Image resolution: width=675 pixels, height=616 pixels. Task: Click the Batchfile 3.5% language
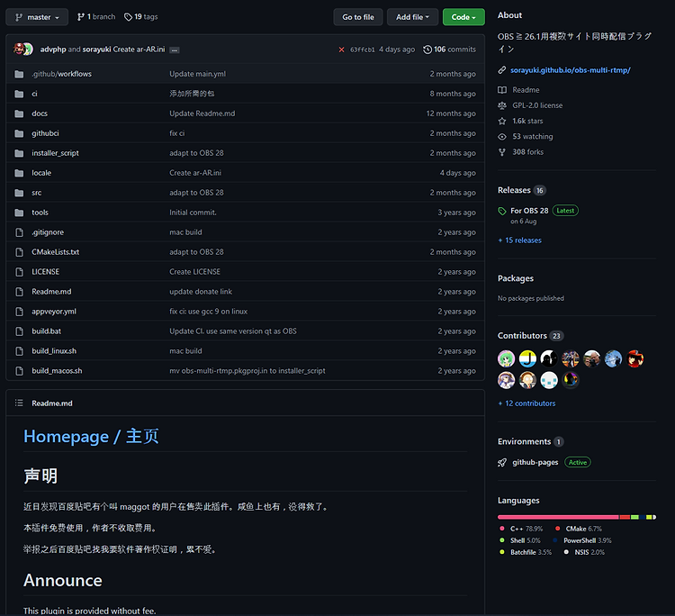pyautogui.click(x=526, y=552)
